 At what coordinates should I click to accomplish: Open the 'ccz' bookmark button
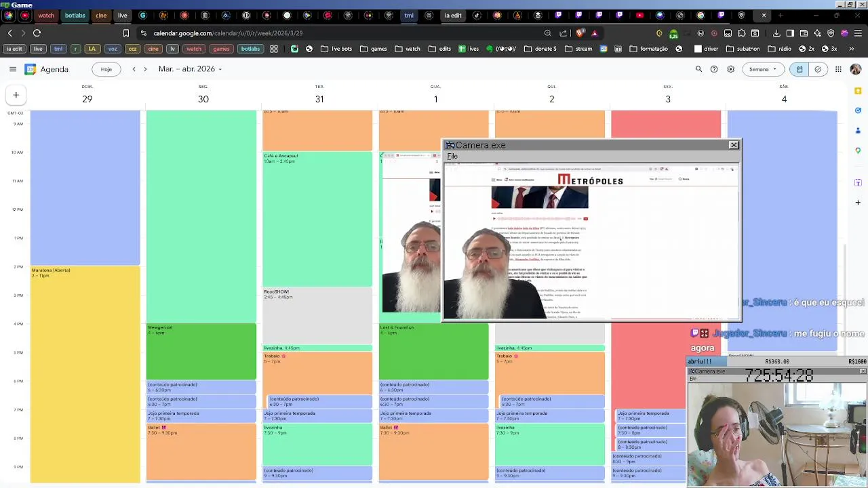(x=132, y=49)
